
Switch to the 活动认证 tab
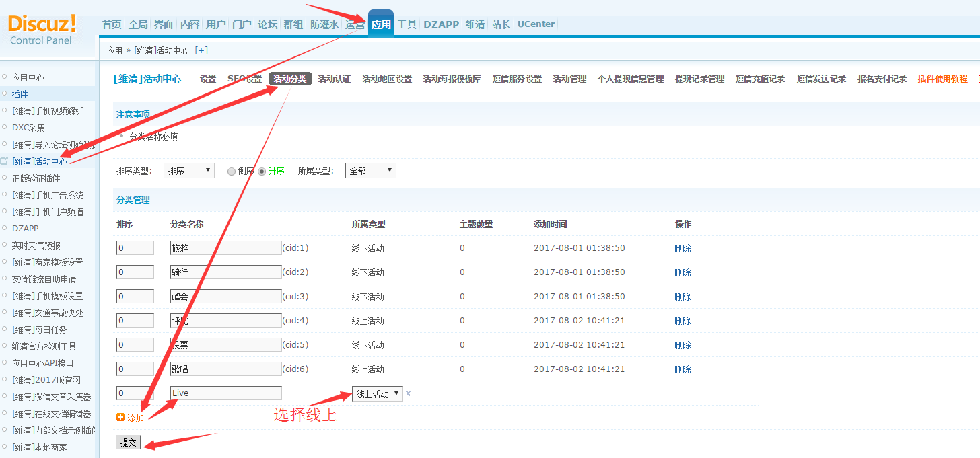tap(334, 79)
